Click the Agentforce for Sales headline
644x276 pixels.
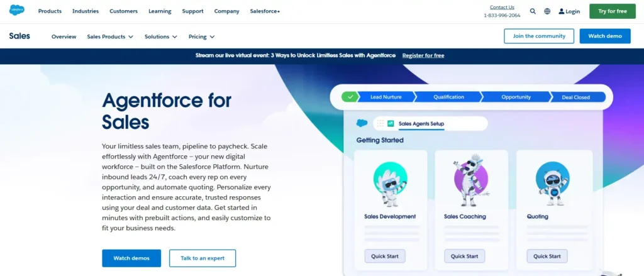point(167,111)
